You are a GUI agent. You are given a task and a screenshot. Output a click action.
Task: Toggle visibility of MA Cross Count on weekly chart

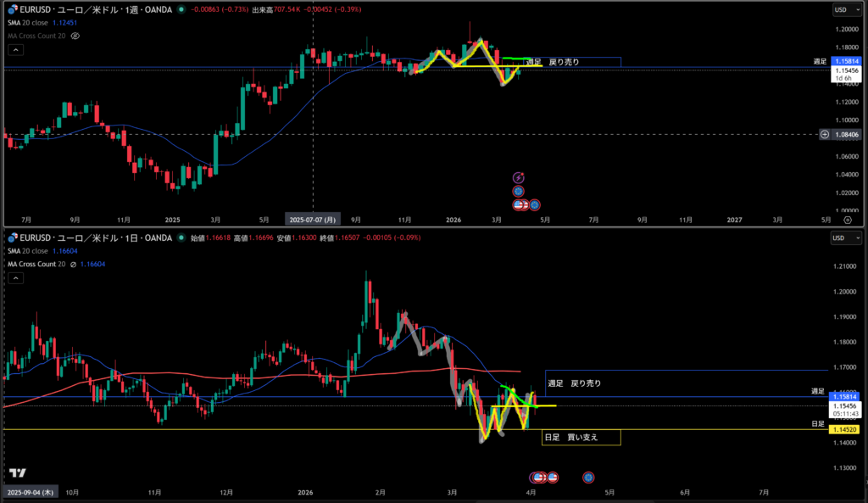tap(75, 36)
